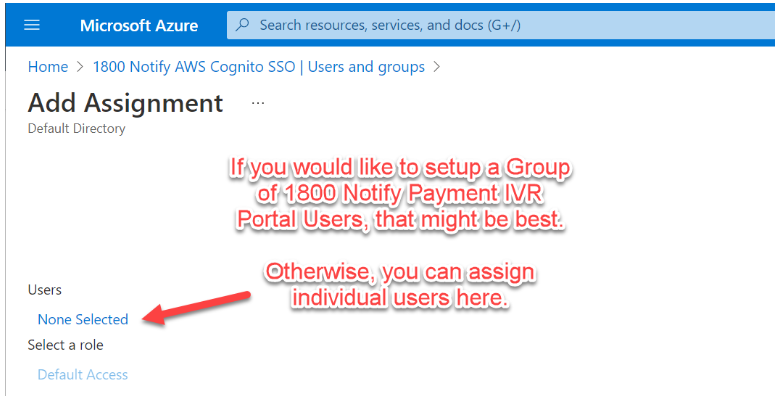Screen dimensions: 778x396
Task: Click None Selected under Users
Action: 83,319
